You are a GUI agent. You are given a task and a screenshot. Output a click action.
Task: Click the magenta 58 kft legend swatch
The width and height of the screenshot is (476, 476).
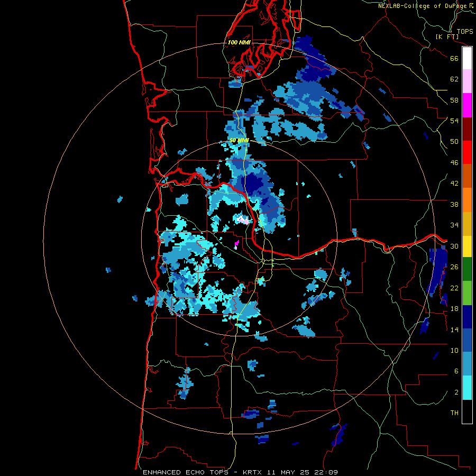pos(467,105)
